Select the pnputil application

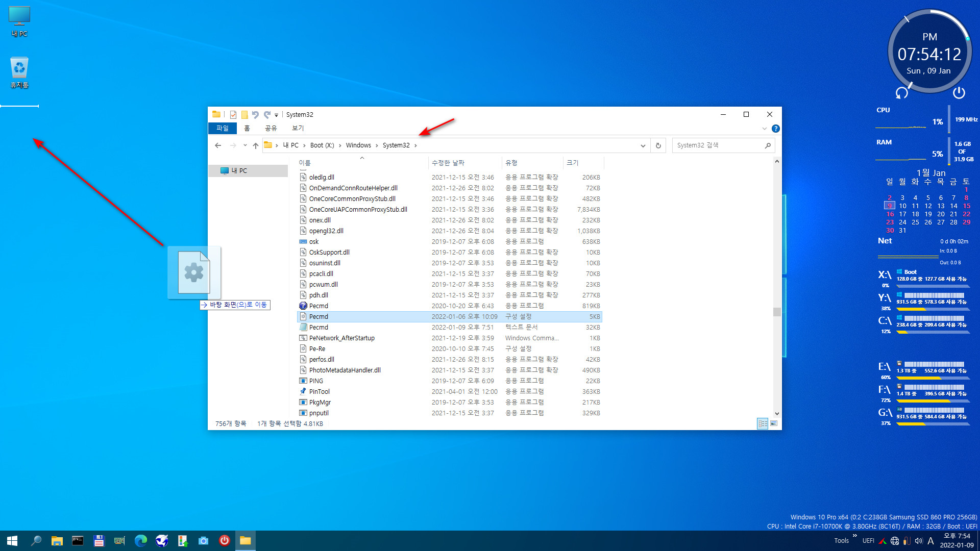point(450,413)
